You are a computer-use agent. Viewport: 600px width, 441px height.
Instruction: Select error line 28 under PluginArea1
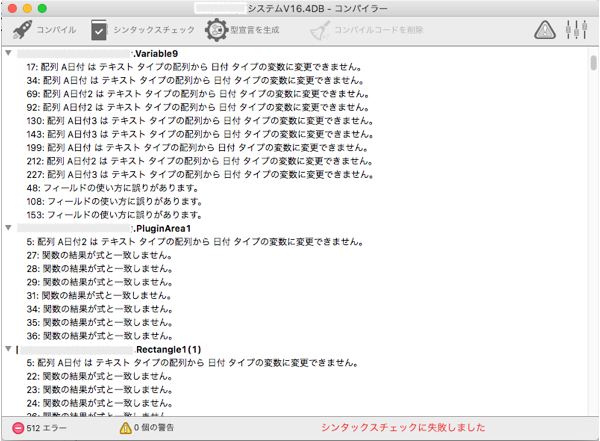coord(99,269)
